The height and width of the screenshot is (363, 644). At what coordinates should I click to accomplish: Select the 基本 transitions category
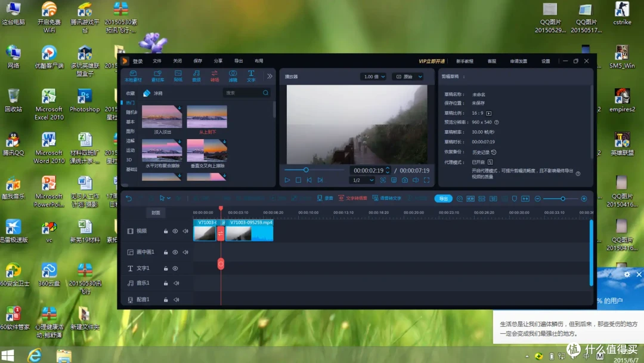[130, 122]
